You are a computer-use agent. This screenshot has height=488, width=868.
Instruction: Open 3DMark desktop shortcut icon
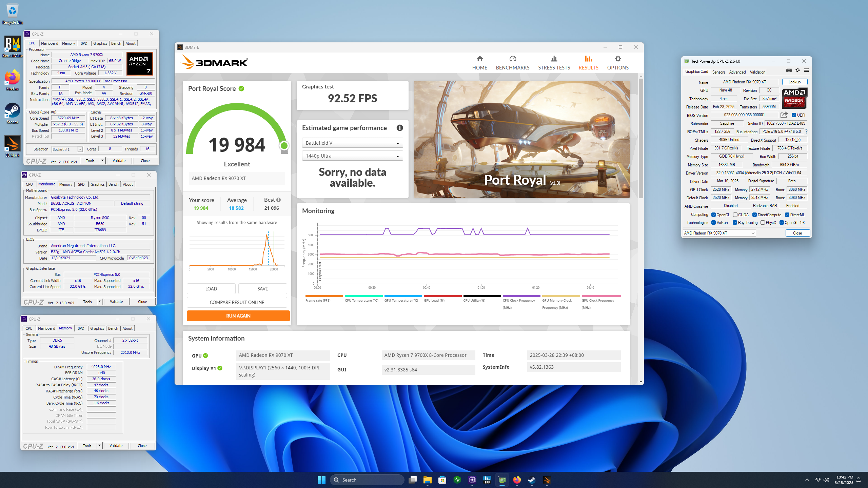tap(13, 146)
